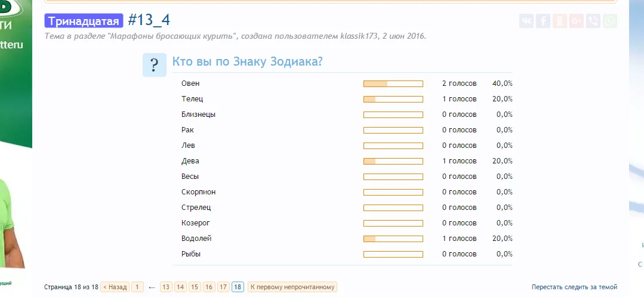The width and height of the screenshot is (644, 297).
Task: Click the poll option 'Весы'
Action: (x=190, y=177)
